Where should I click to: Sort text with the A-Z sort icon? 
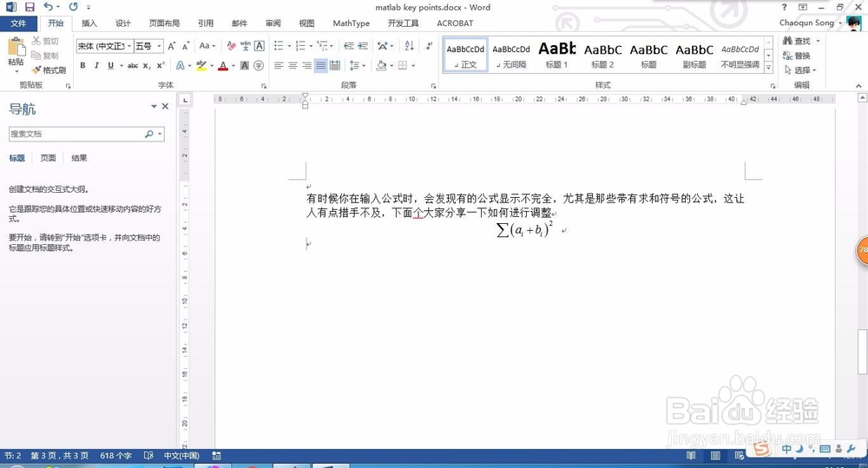(x=409, y=46)
